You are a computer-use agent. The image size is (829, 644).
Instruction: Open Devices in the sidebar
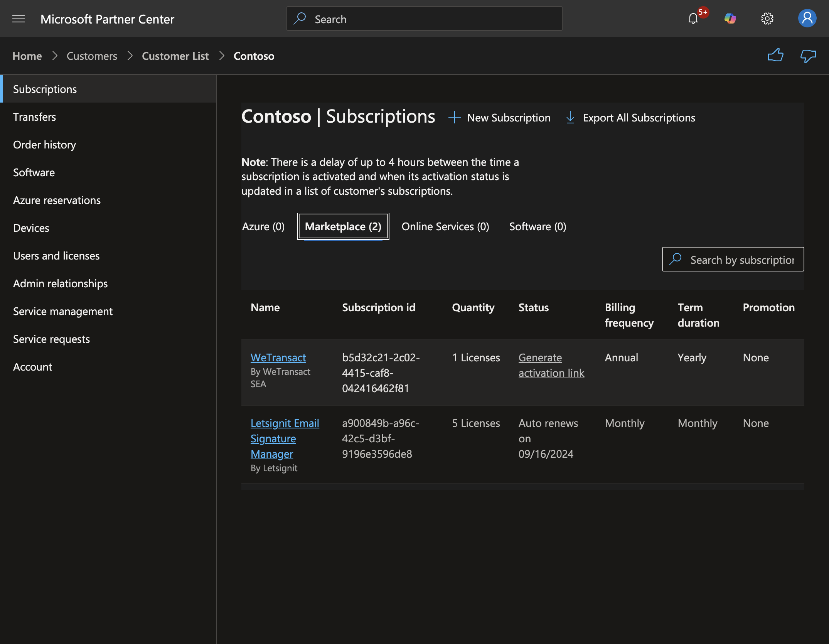coord(108,228)
